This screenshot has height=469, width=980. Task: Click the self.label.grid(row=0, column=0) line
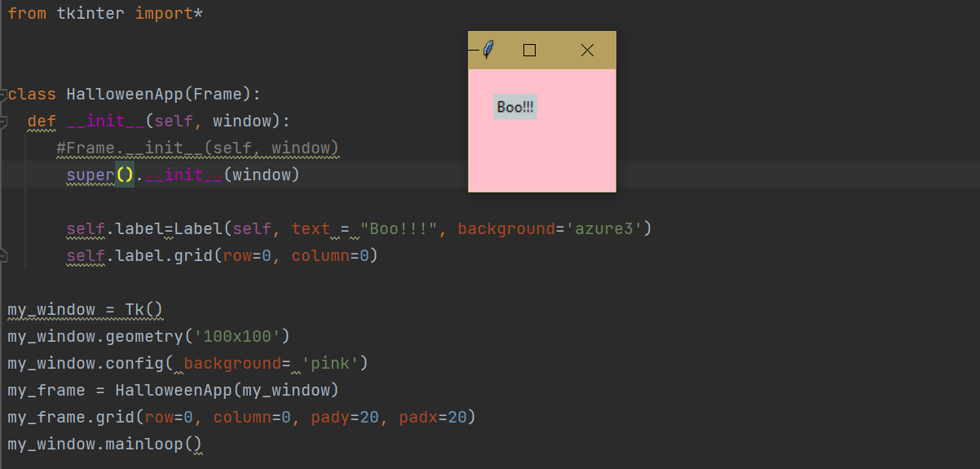point(223,256)
